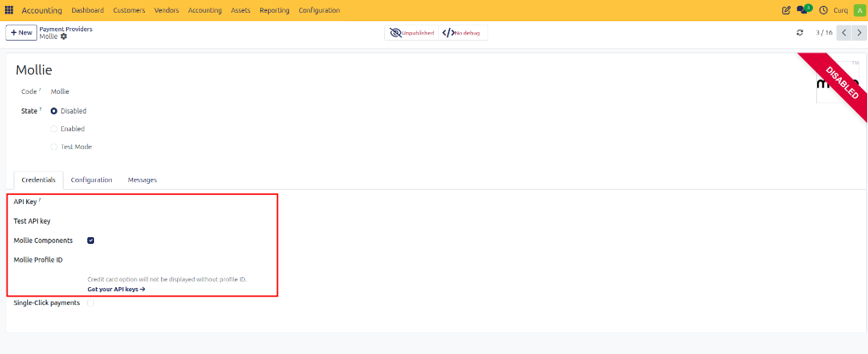868x354 pixels.
Task: Open the Reporting menu
Action: 275,10
